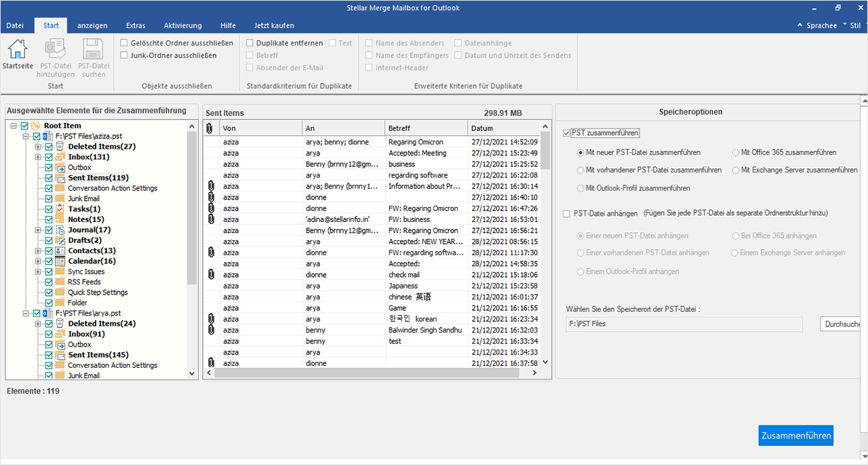
Task: Switch to the Aktivierung tab
Action: (x=182, y=26)
